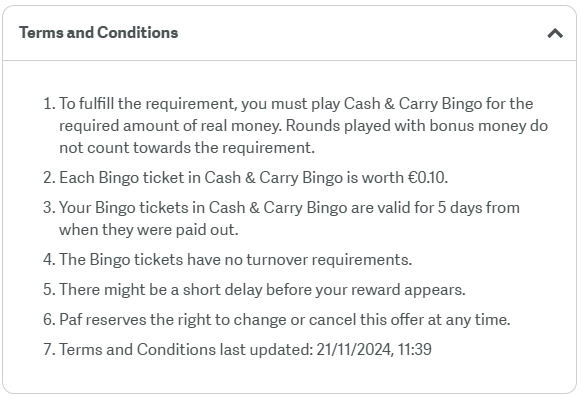
Task: Click the list number 5 marker
Action: pyautogui.click(x=49, y=290)
